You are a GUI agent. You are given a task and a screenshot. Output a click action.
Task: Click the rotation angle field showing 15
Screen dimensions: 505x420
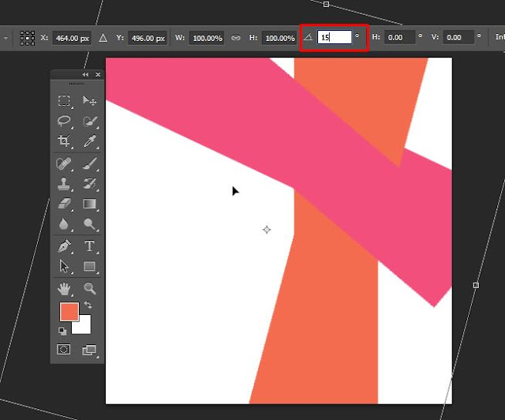click(x=335, y=37)
